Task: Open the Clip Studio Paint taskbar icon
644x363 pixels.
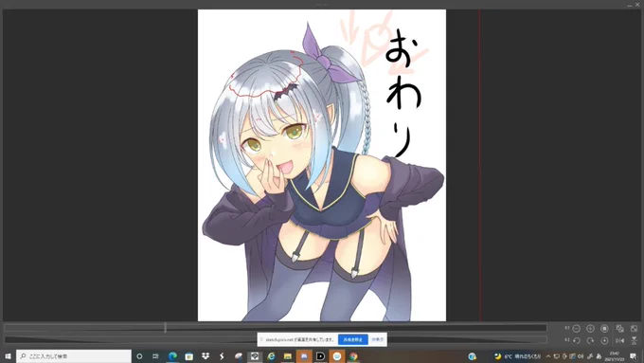Action: [x=239, y=356]
